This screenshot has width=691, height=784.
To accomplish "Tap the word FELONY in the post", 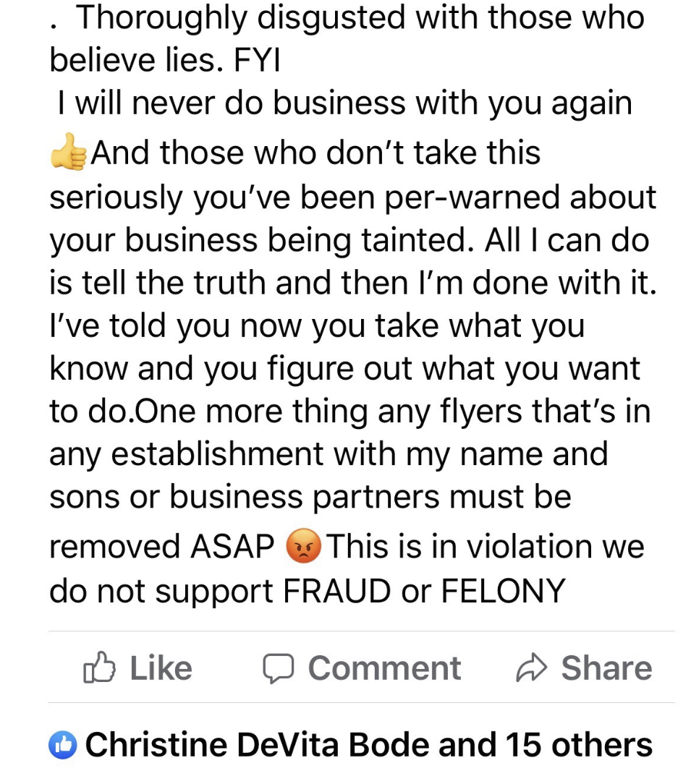I will [x=503, y=591].
